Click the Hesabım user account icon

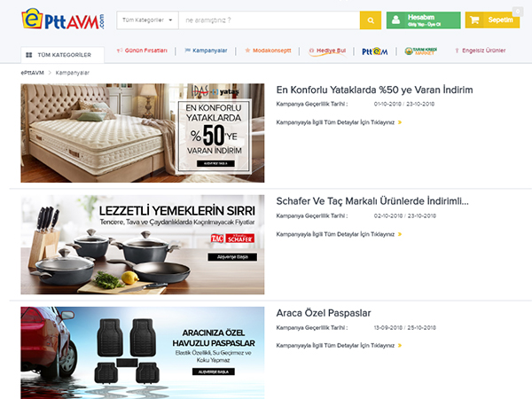click(396, 20)
